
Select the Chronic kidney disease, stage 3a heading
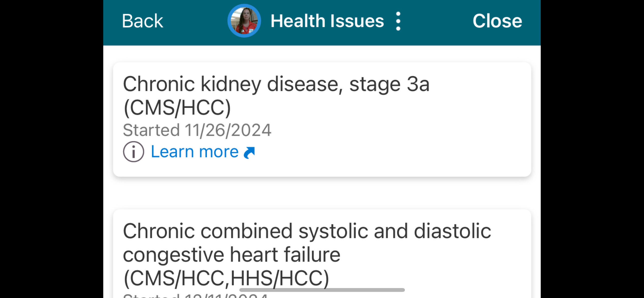(276, 84)
